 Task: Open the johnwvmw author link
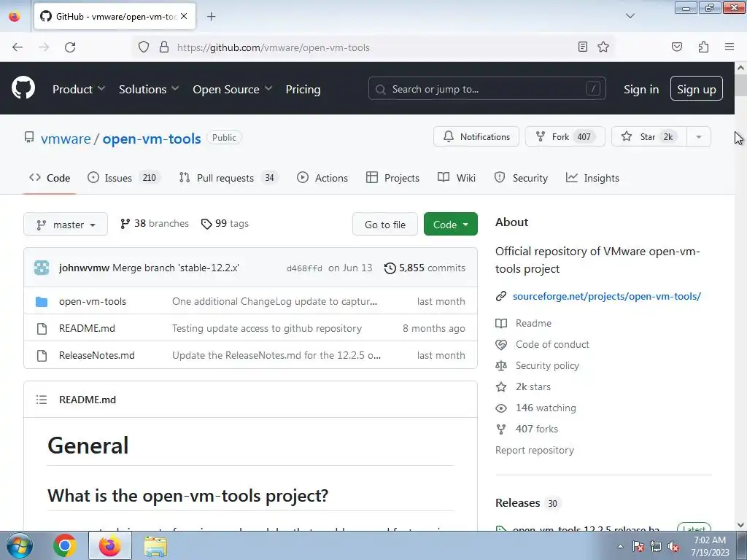(84, 268)
